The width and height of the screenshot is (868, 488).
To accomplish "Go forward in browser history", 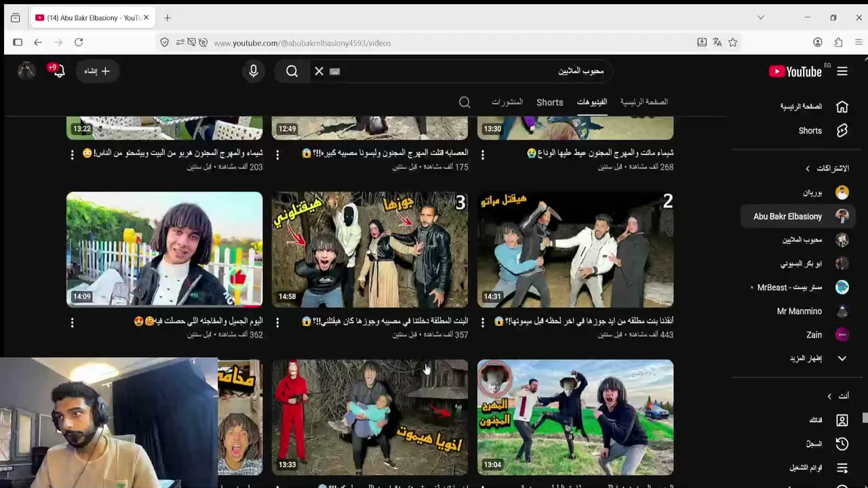I will coord(58,43).
